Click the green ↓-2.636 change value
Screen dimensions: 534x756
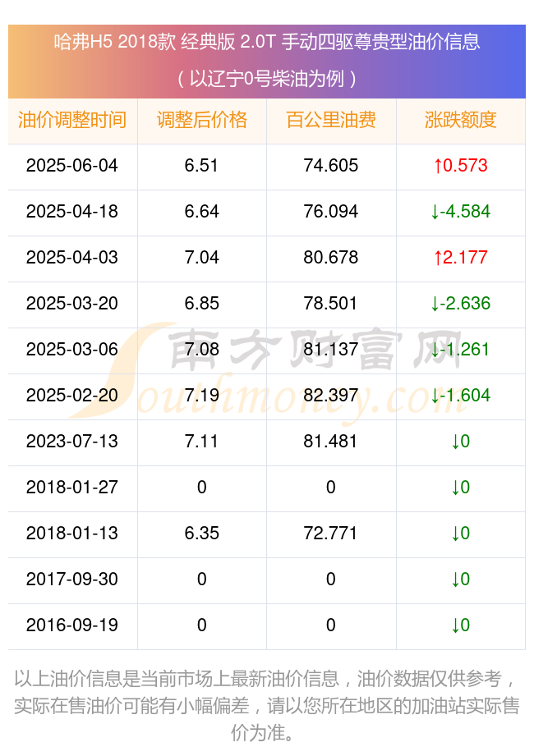coord(461,304)
